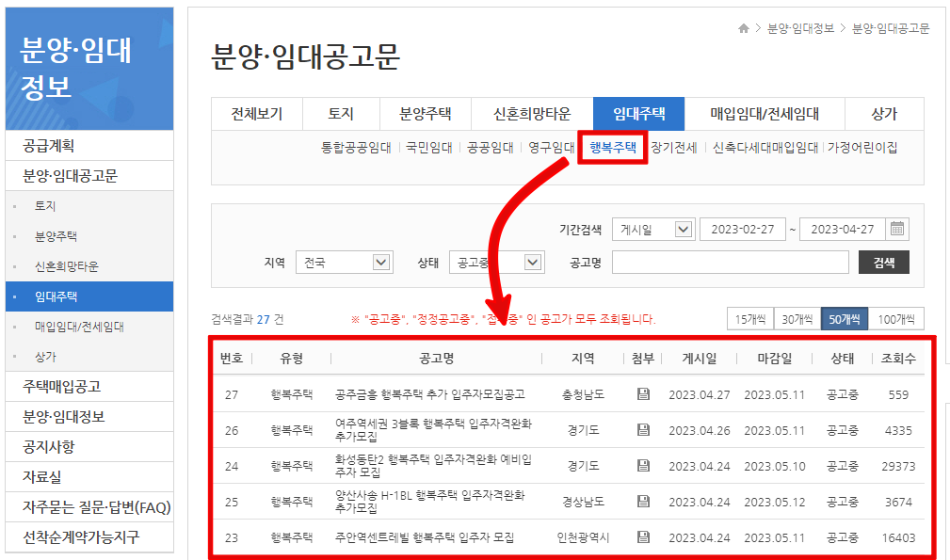Click the 장기전세 sub-category link

pos(674,148)
